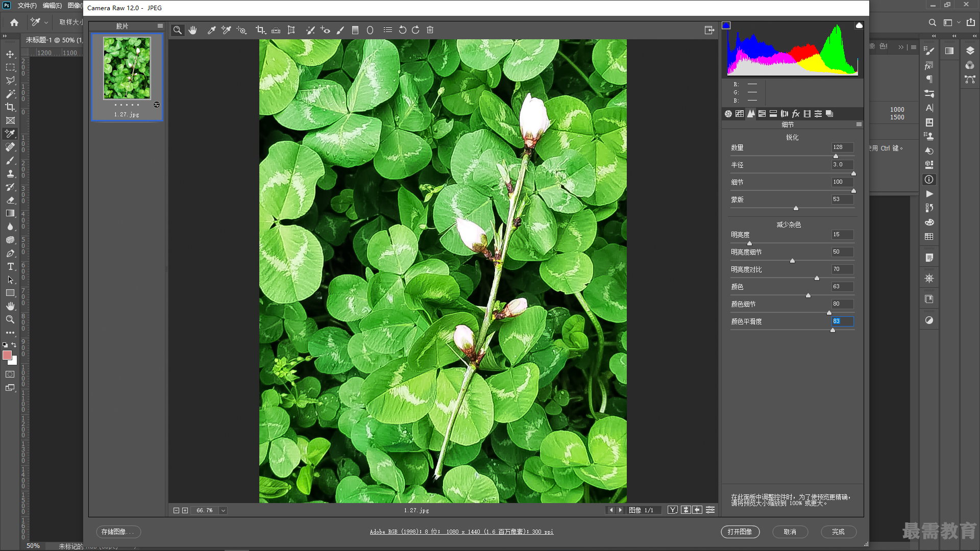This screenshot has height=551, width=980.
Task: Open the Calibration panel tab
Action: coord(807,114)
